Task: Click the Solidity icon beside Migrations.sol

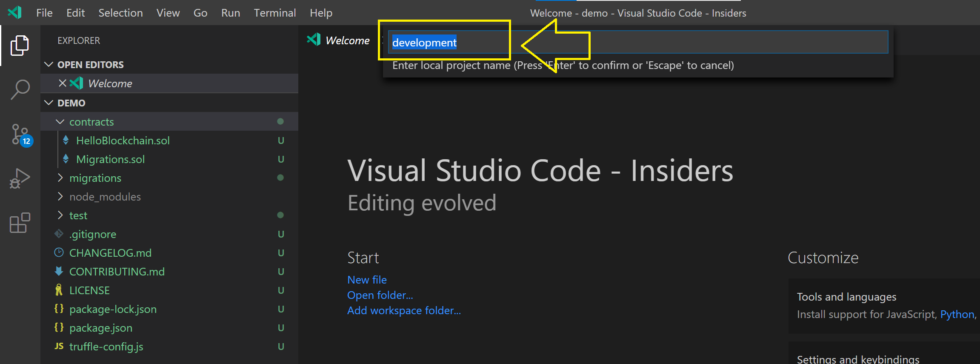Action: pyautogui.click(x=66, y=159)
